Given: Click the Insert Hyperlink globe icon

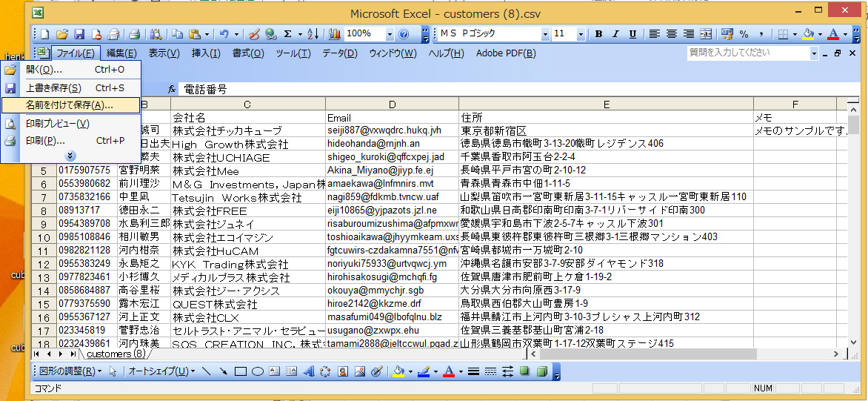Looking at the screenshot, I should (x=271, y=34).
